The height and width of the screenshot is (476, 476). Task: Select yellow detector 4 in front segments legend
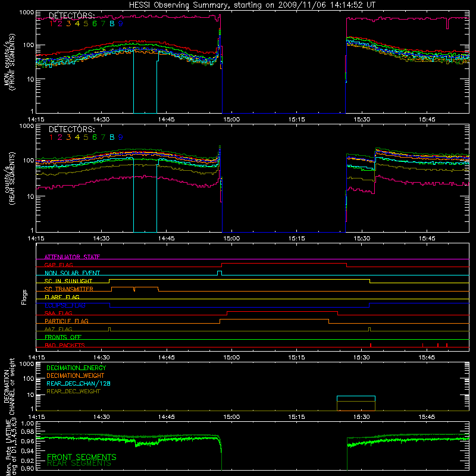77,23
